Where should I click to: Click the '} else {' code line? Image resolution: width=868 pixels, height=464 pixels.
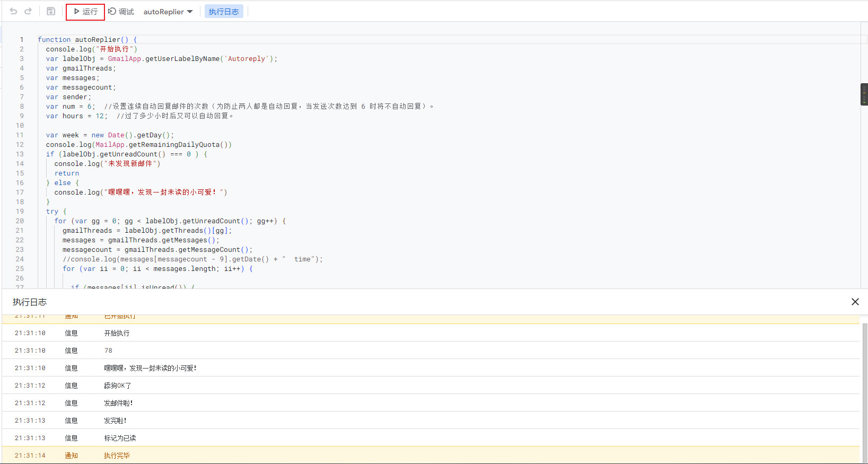[x=62, y=183]
